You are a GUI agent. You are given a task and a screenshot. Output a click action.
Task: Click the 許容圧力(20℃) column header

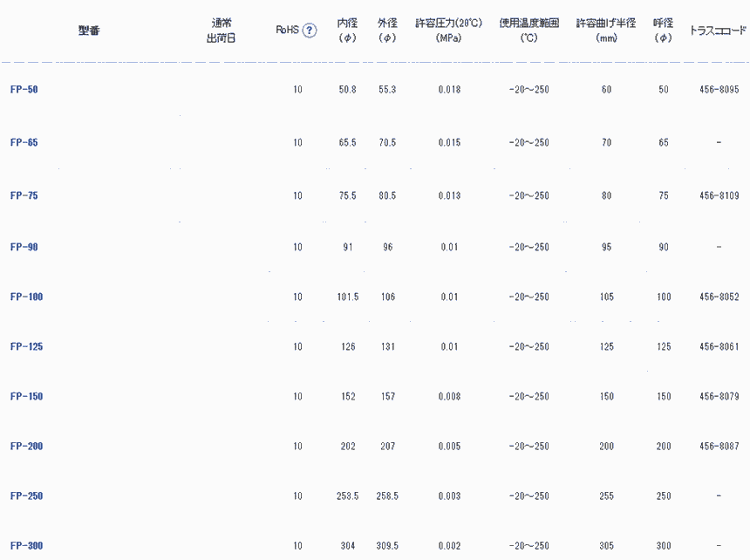tap(449, 31)
